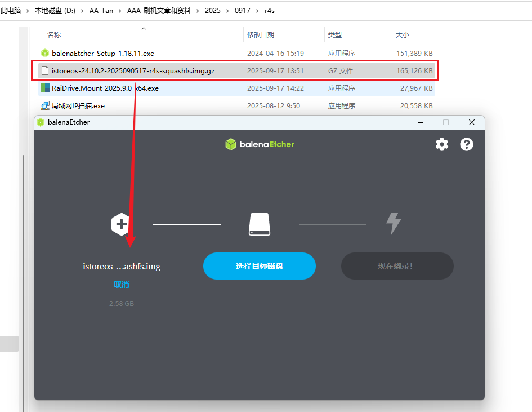Sort files by 大小 column
The width and height of the screenshot is (532, 412).
[x=403, y=34]
